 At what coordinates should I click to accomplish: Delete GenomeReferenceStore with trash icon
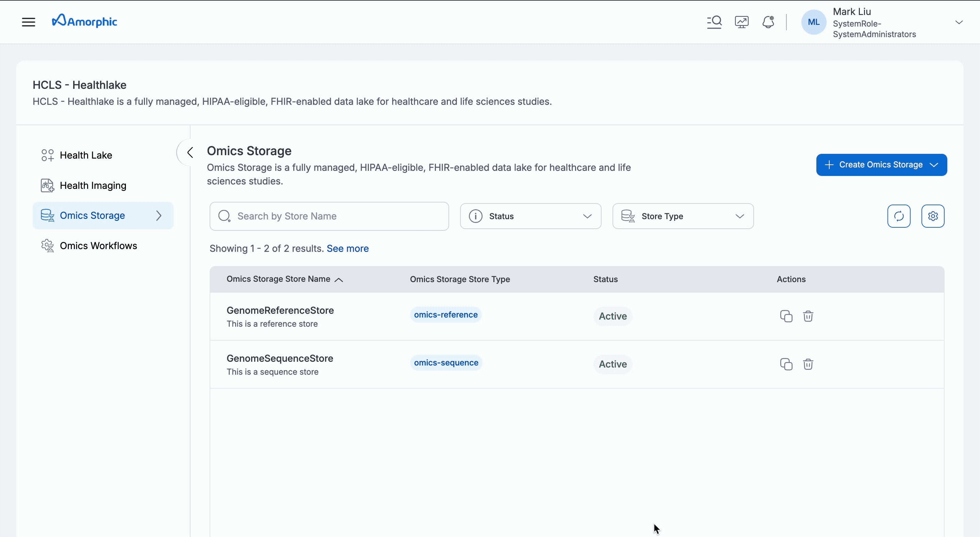click(x=808, y=316)
